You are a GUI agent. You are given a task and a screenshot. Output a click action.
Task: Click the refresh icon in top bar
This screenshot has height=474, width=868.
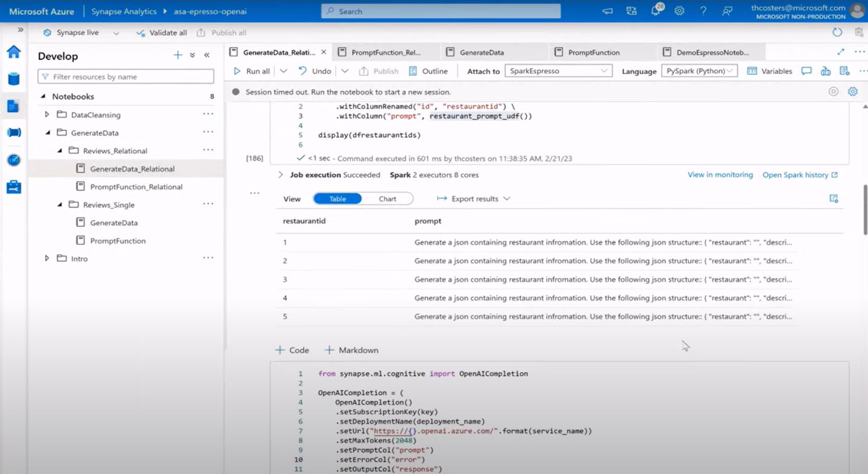[x=837, y=32]
